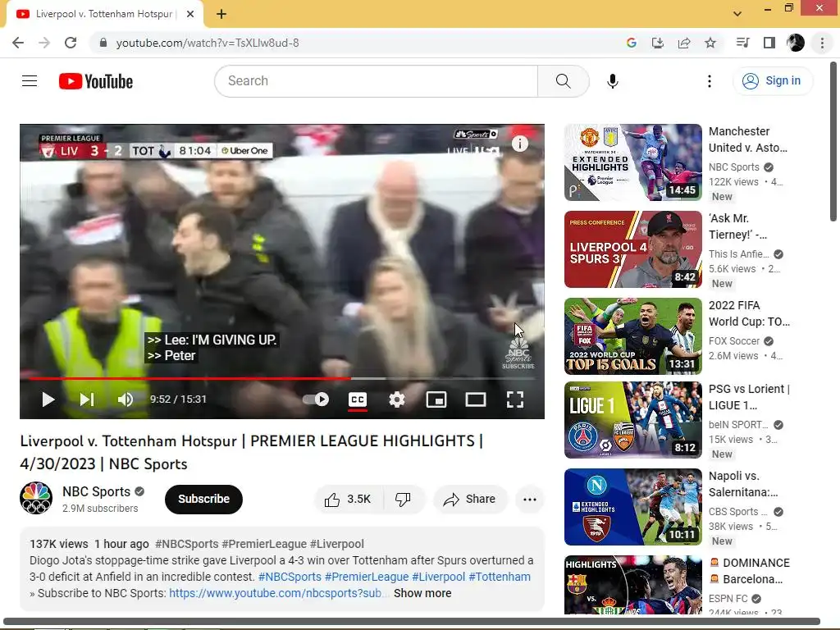The image size is (840, 630).
Task: Open Napoli vs. Salernitana video title
Action: point(743,484)
